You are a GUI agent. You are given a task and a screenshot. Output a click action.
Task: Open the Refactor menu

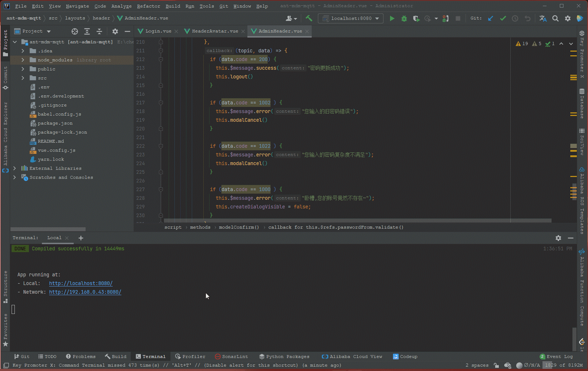pos(148,6)
